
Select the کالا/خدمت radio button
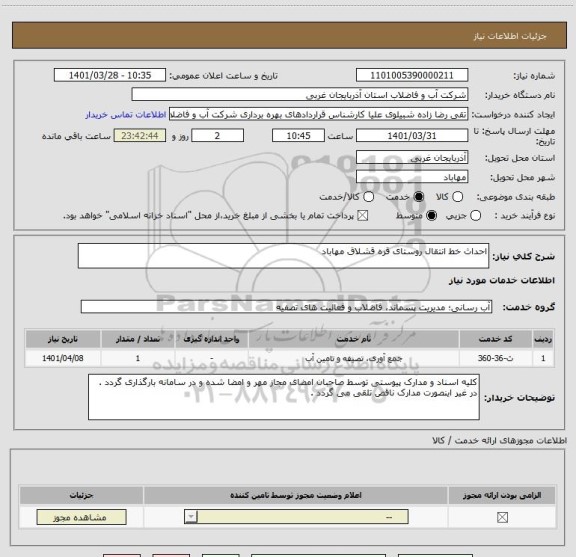[368, 197]
